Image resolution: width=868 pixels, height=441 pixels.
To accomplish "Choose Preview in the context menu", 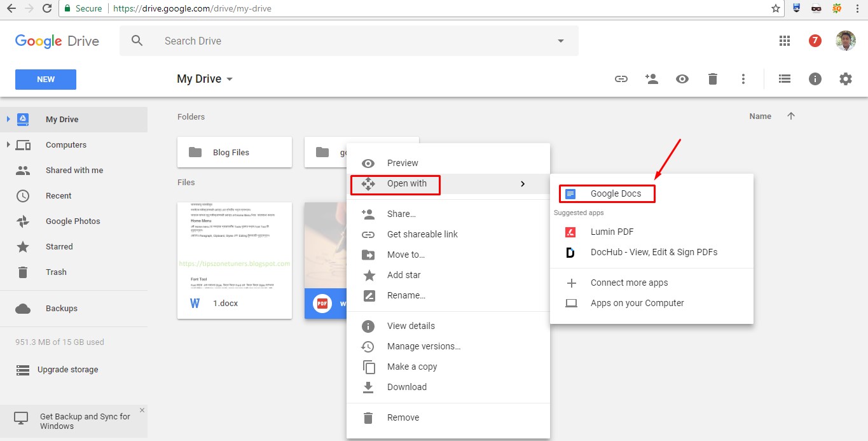I will 448,163.
